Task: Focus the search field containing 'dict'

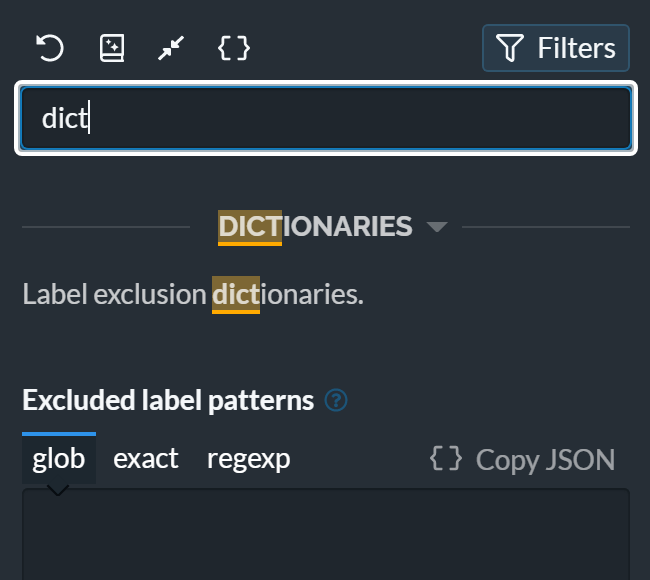Action: [326, 118]
